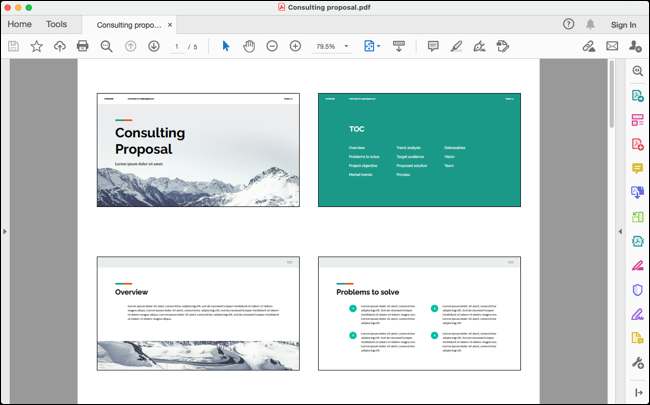The image size is (650, 405).
Task: Open Organize Pages tool in right pane
Action: 638,217
